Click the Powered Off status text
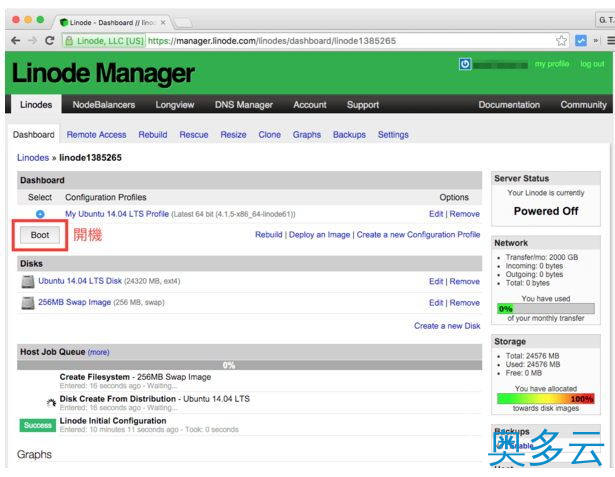 (546, 211)
